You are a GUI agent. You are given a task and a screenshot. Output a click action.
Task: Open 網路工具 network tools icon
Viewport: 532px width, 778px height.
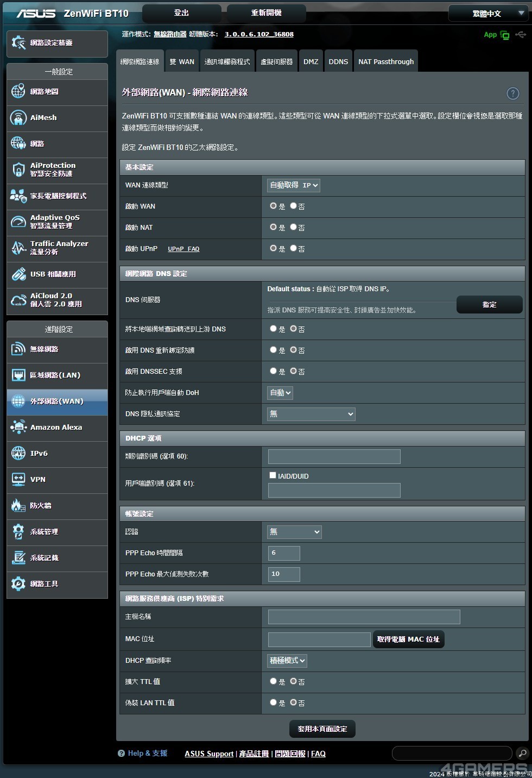tap(18, 583)
